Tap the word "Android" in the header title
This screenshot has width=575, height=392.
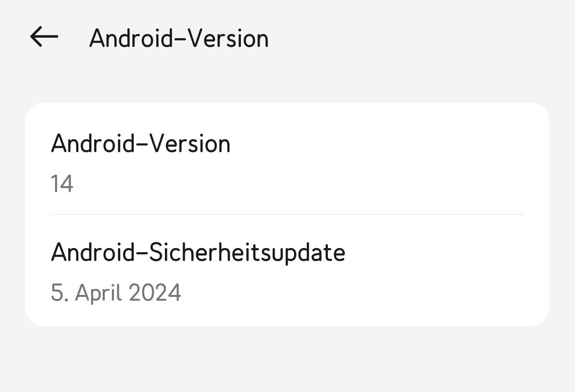(131, 38)
